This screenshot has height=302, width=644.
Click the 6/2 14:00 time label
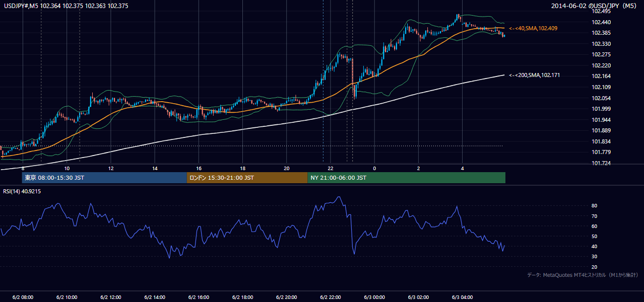pyautogui.click(x=155, y=297)
